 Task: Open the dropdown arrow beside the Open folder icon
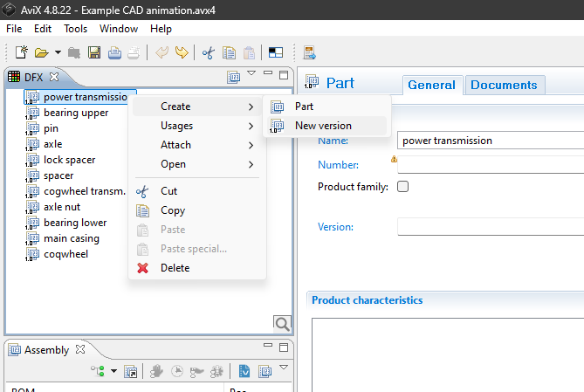58,53
